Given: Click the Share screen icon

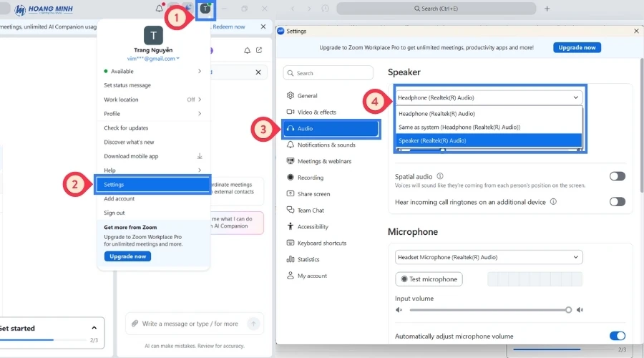Looking at the screenshot, I should 291,193.
